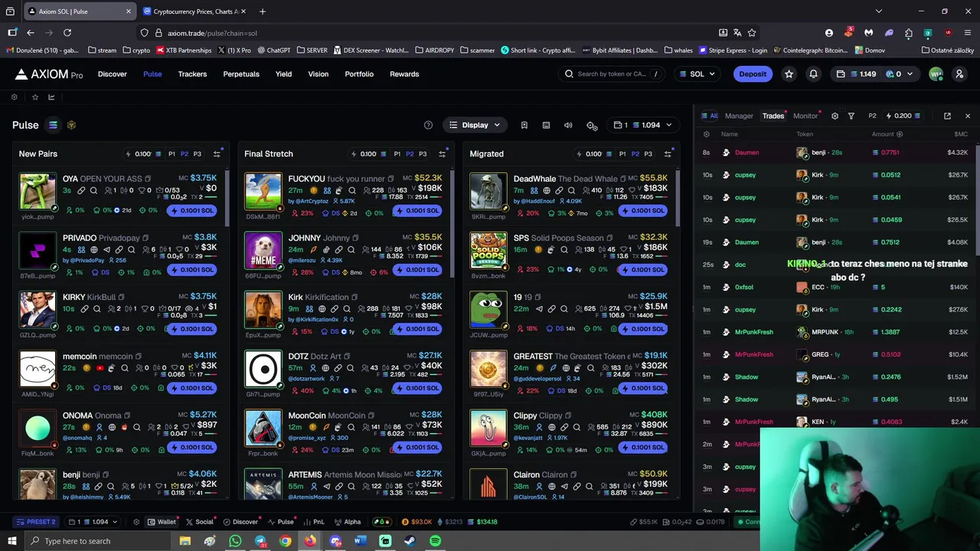The image size is (980, 551).
Task: Close the trades side panel
Action: coord(967,116)
